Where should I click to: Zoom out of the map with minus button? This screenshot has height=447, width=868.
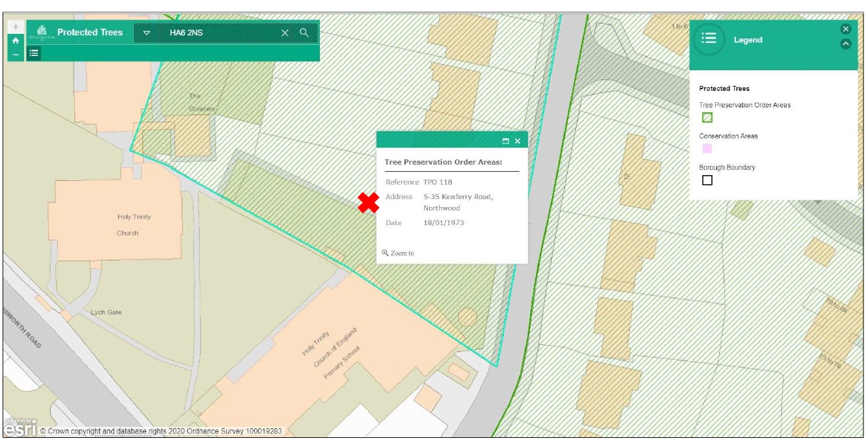point(16,54)
